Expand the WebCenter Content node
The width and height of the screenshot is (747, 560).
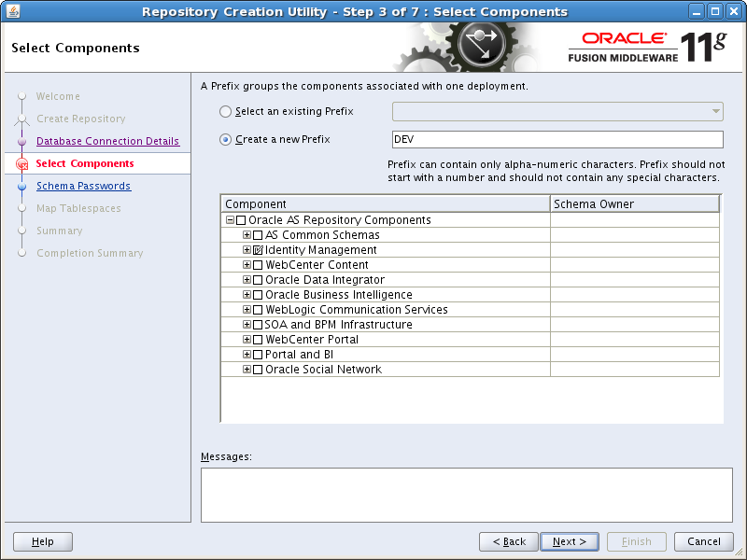pyautogui.click(x=247, y=265)
